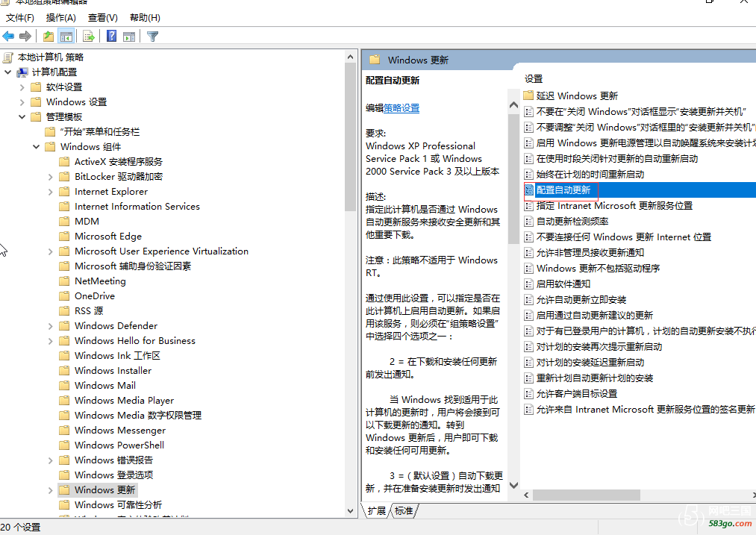Click the Back arrow toolbar icon
Viewport: 756px width, 535px height.
tap(8, 36)
